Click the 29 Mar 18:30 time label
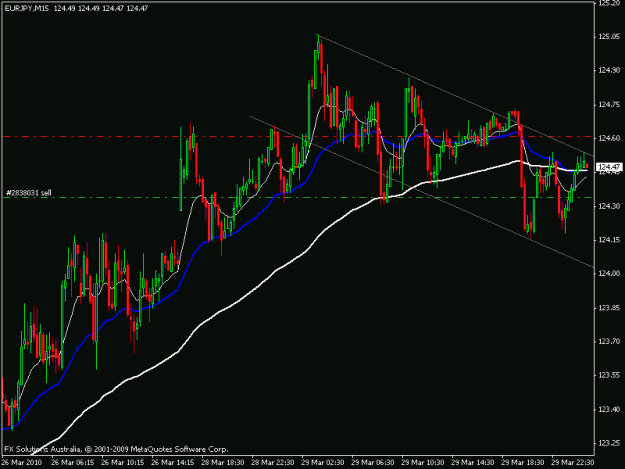625x469 pixels. [523, 463]
